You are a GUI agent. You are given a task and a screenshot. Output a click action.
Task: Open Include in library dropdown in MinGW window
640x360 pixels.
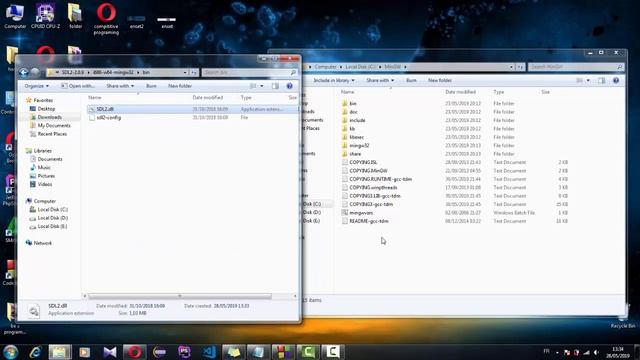coord(334,80)
